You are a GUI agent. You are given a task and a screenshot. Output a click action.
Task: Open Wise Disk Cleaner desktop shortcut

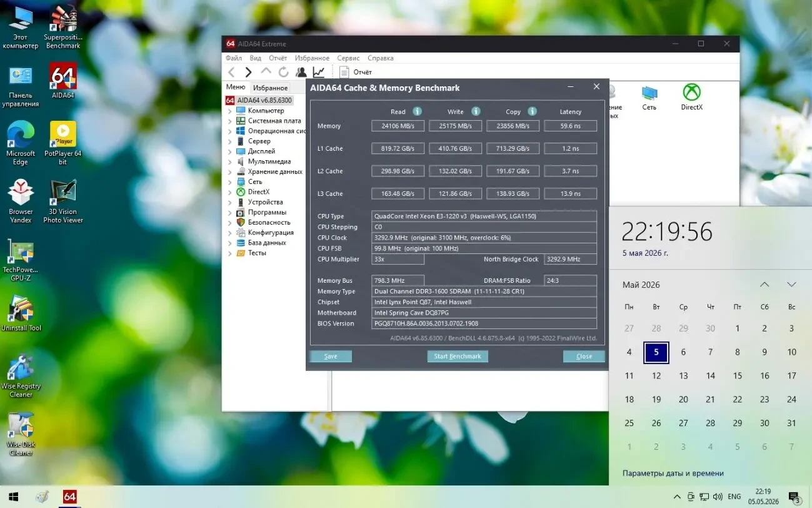click(x=21, y=434)
